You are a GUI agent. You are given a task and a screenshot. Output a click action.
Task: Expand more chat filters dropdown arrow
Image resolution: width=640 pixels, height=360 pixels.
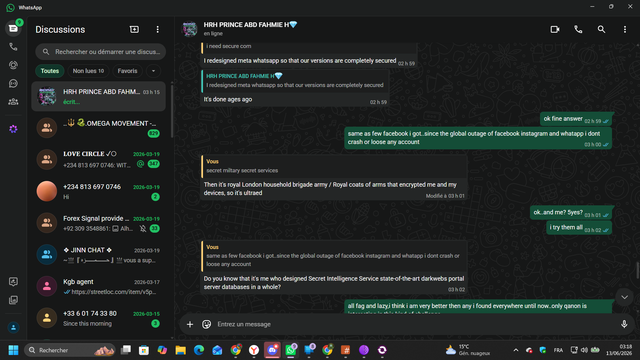[x=153, y=71]
